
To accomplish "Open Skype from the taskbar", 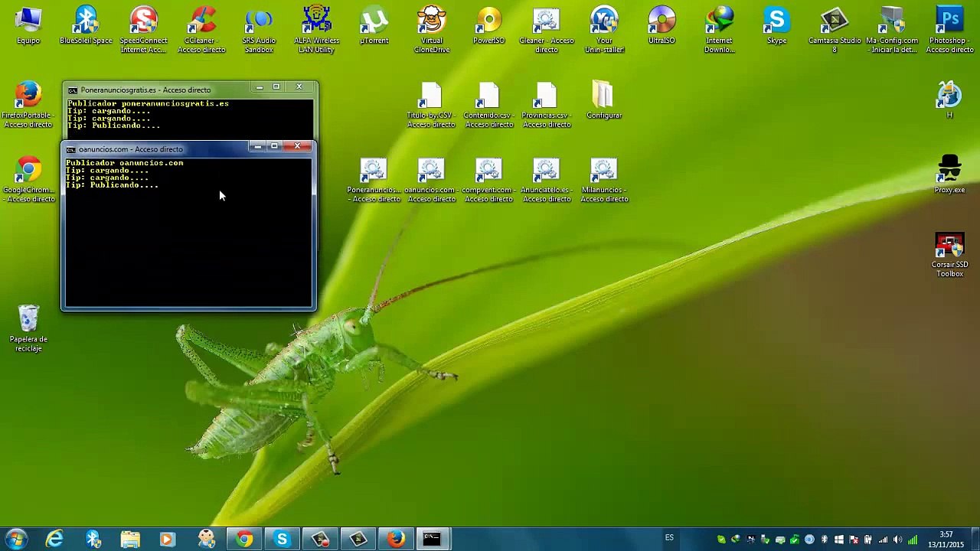I will click(x=282, y=539).
